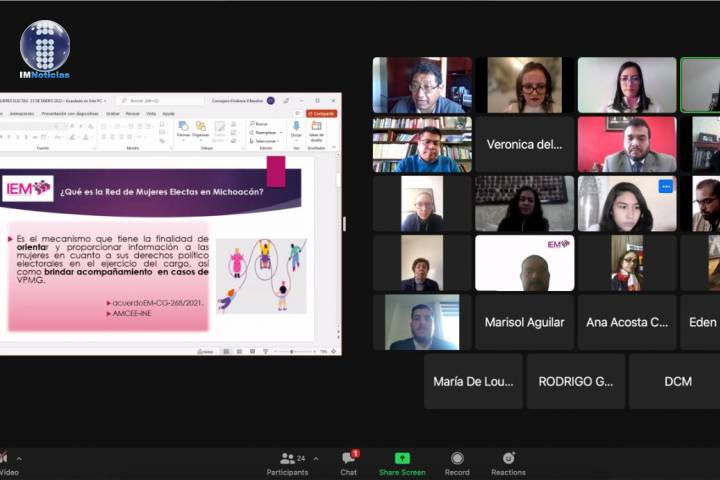Open the Vista ribbon tab
This screenshot has height=480, width=720.
click(151, 113)
